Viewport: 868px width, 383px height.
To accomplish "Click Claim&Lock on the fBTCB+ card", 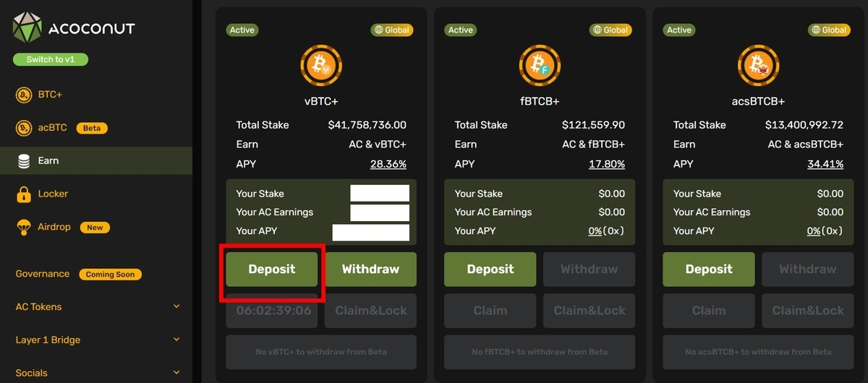I will [589, 311].
